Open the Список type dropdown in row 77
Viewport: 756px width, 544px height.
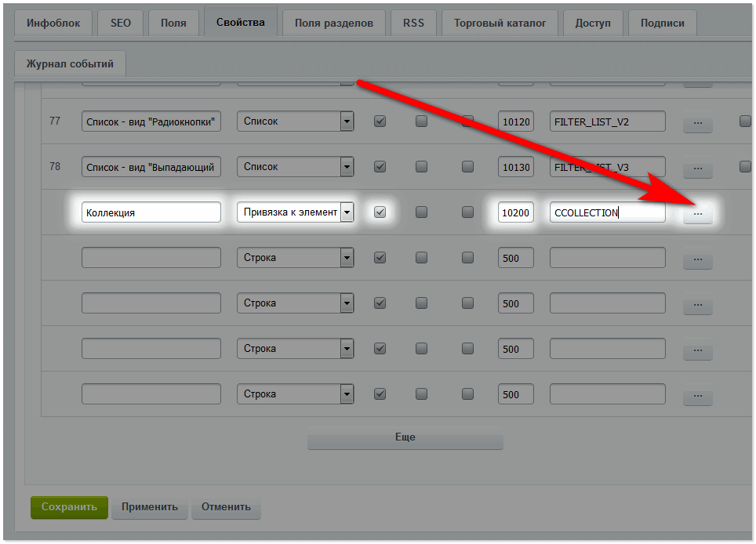click(295, 121)
